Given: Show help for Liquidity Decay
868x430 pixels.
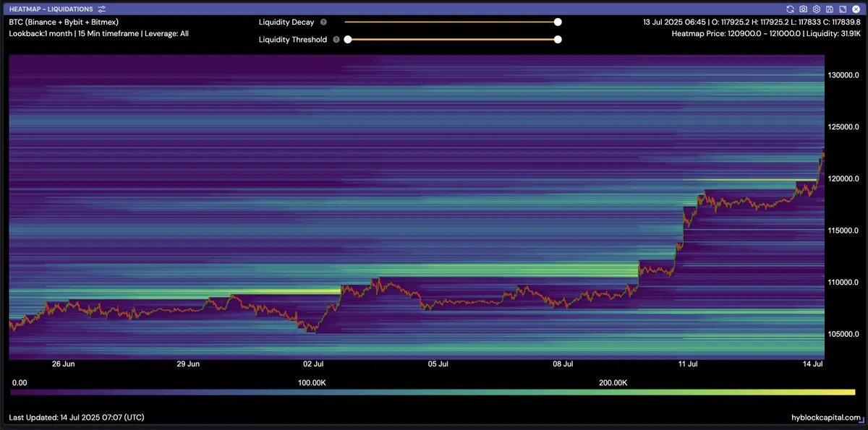Looking at the screenshot, I should point(323,22).
